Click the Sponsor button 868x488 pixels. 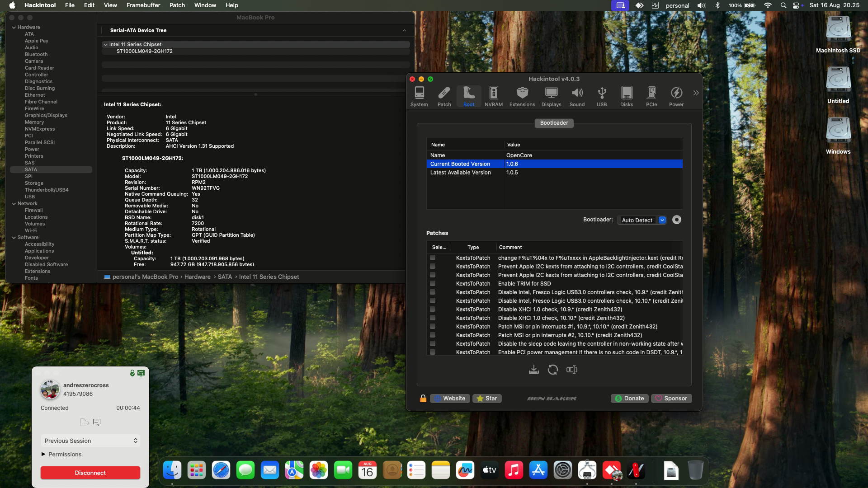pos(671,398)
